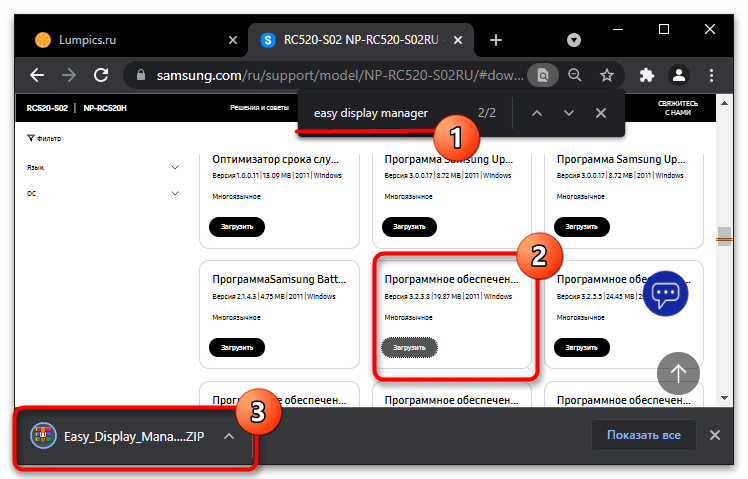
Task: Click 'Показать все' downloads button
Action: click(644, 435)
